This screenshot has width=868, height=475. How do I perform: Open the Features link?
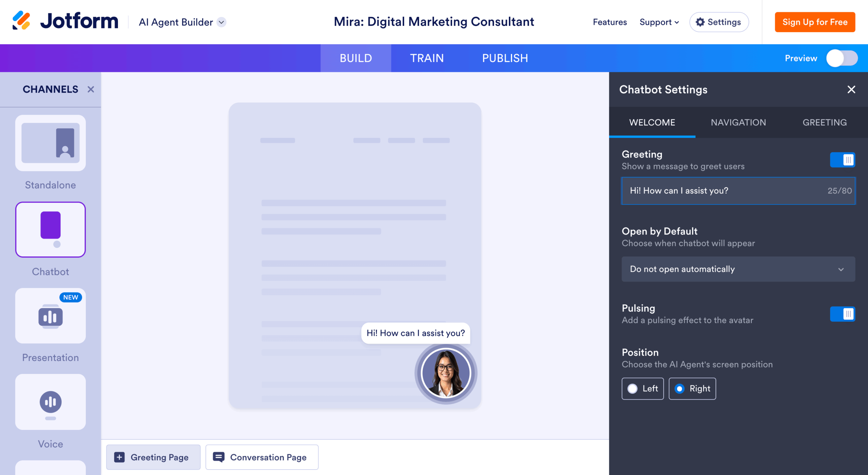(610, 22)
